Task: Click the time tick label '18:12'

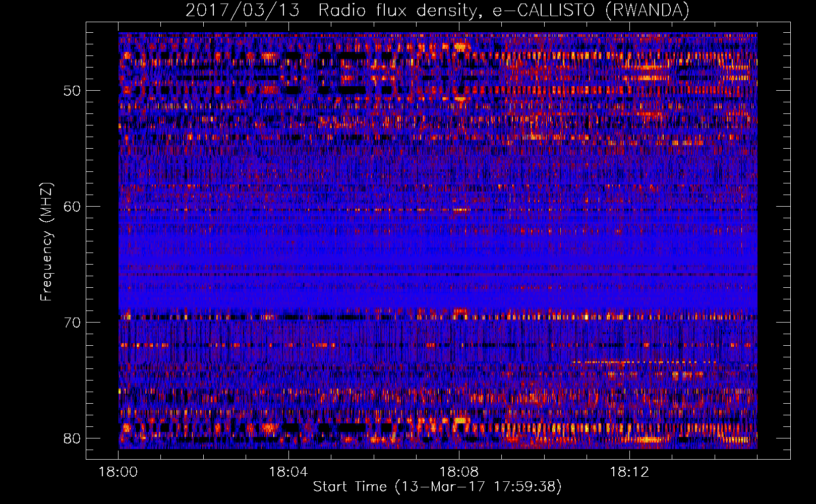Action: point(629,472)
